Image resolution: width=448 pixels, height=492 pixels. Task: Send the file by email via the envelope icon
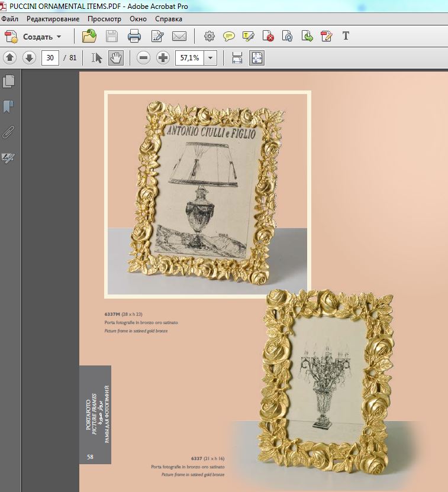(x=179, y=36)
